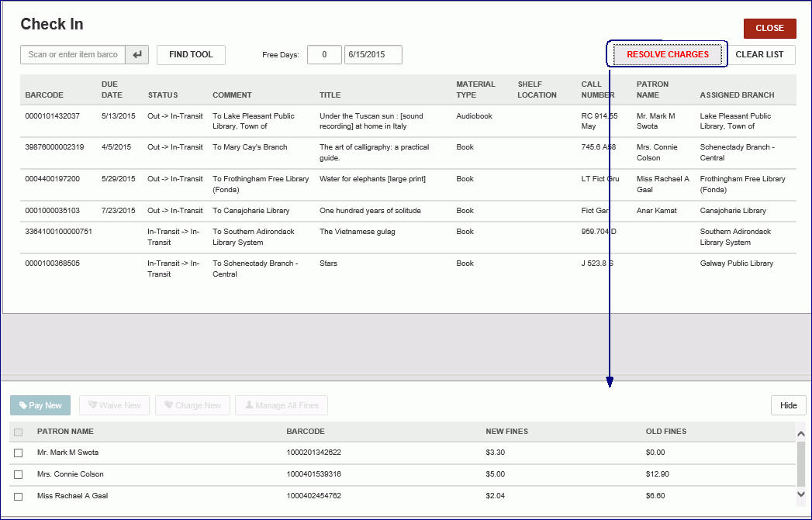Click the 6/15/2015 date field
812x520 pixels.
click(x=373, y=54)
